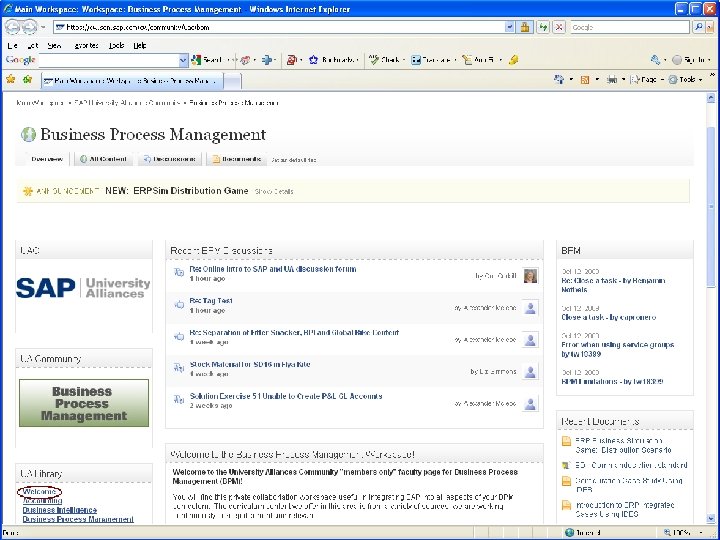The width and height of the screenshot is (720, 540).
Task: Open the File menu
Action: (x=12, y=45)
